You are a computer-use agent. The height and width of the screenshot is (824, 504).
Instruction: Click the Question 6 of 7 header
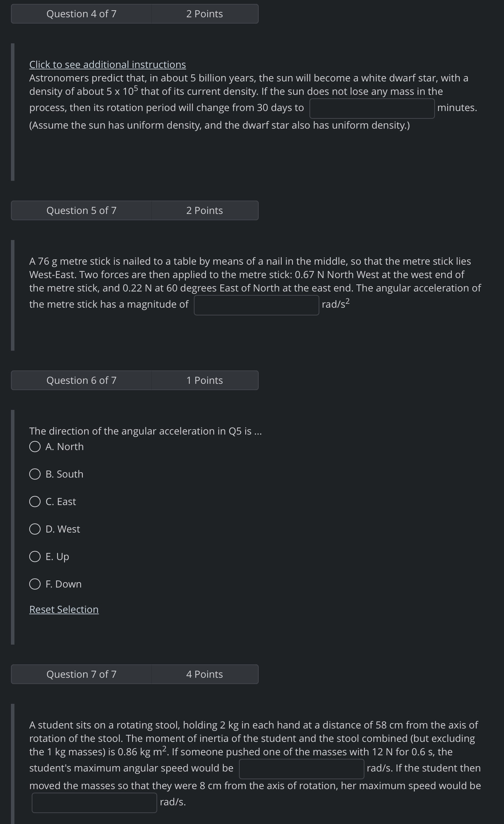[x=81, y=380]
